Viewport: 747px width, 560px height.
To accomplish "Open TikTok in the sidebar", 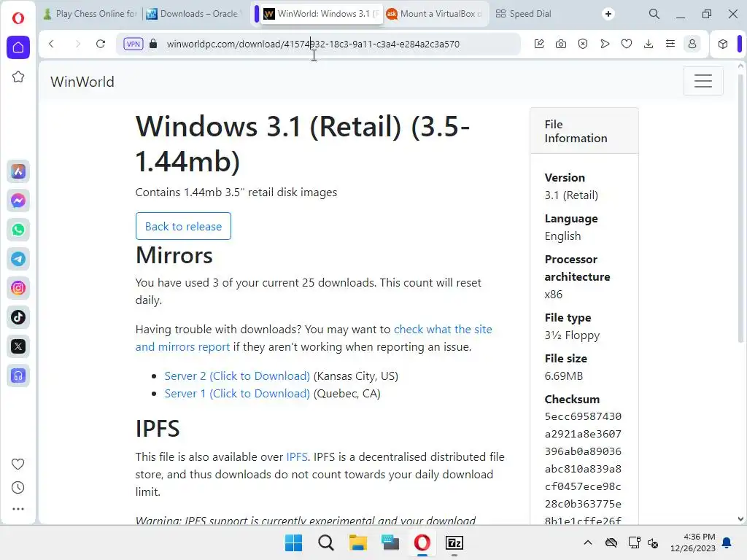I will point(18,317).
